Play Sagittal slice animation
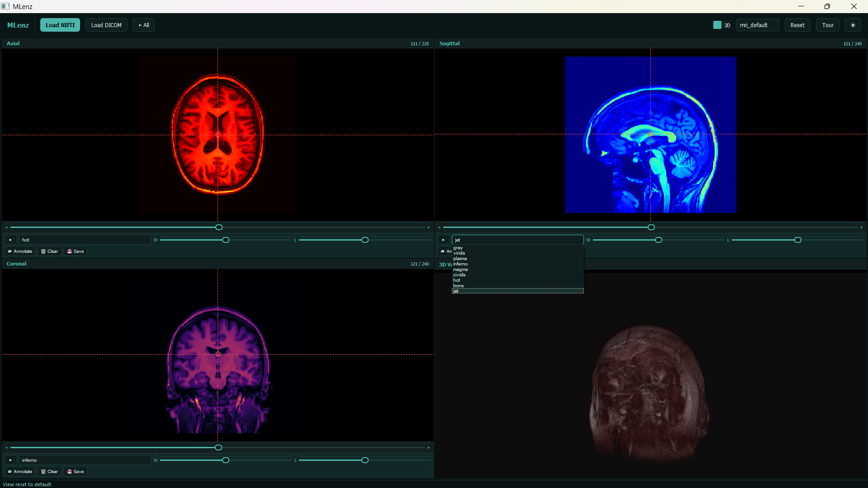 tap(443, 240)
